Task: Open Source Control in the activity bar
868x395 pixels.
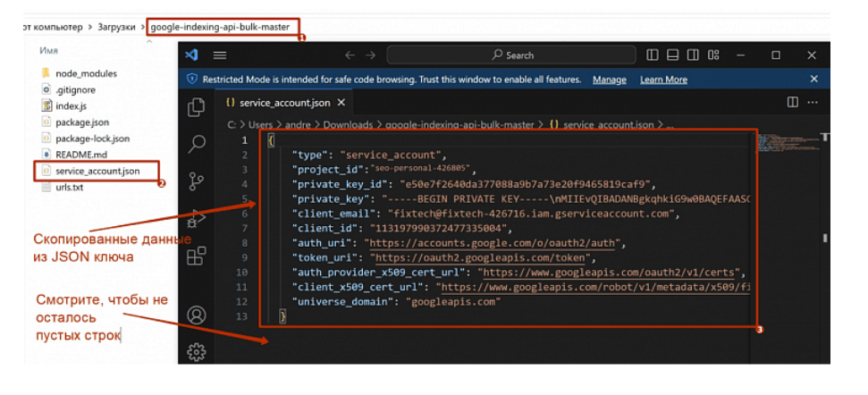Action: point(196,181)
